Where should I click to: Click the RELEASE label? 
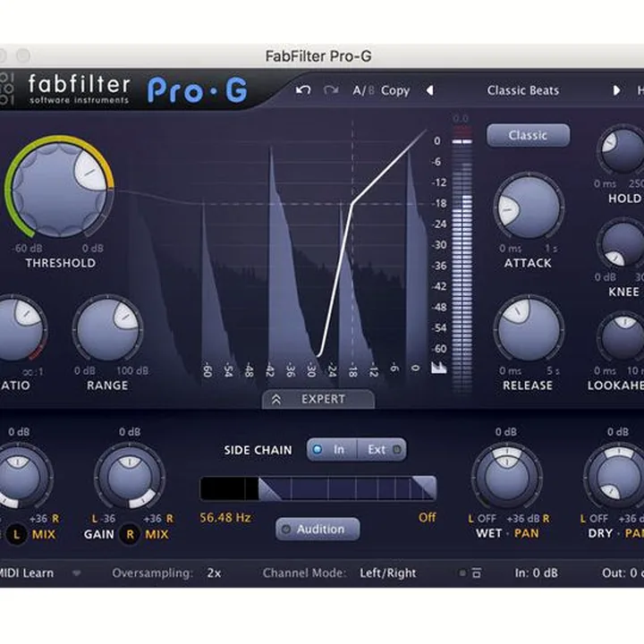(x=528, y=386)
